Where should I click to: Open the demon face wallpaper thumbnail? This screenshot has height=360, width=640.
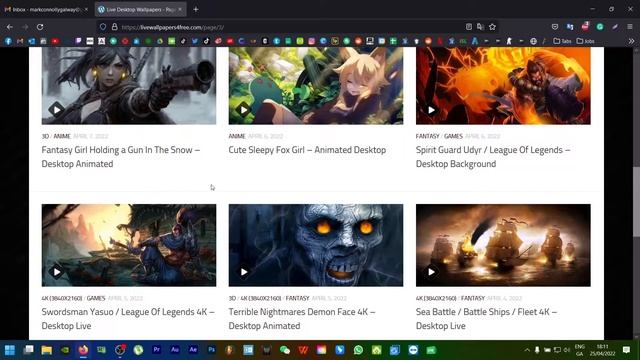(x=316, y=245)
